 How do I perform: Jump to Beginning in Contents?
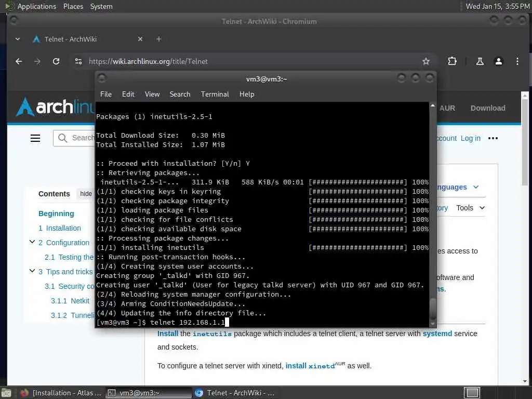coord(56,214)
